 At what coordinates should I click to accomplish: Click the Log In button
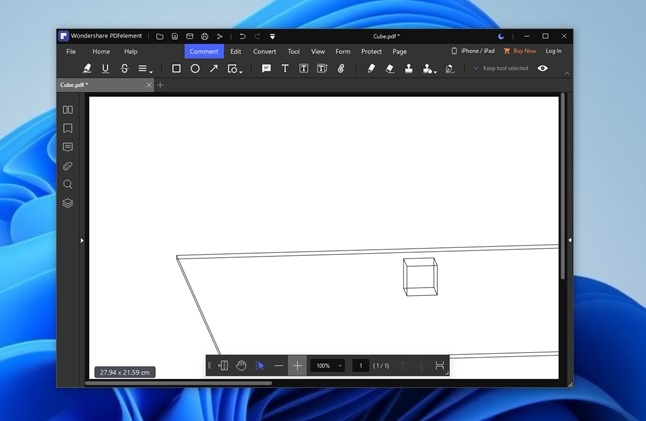point(553,51)
